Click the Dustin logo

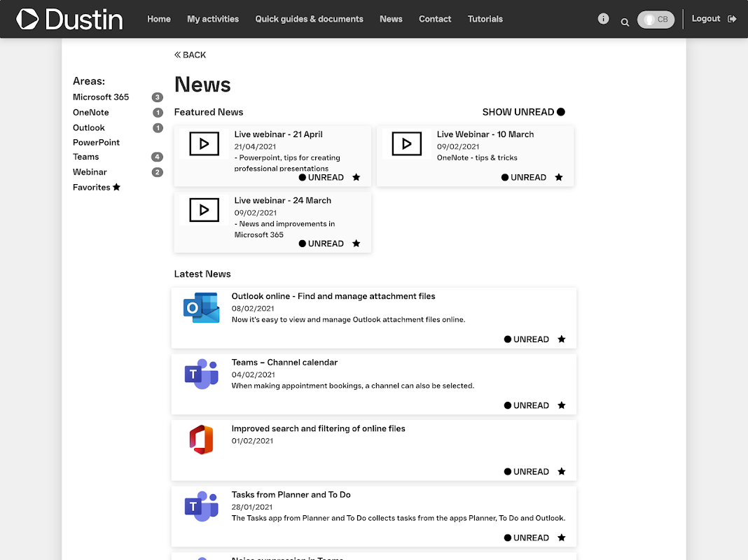point(69,19)
